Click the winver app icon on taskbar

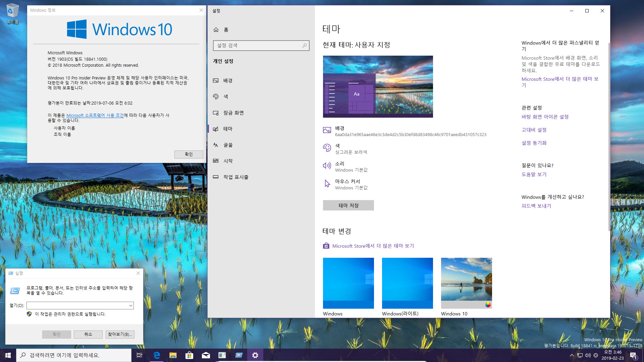tap(222, 355)
